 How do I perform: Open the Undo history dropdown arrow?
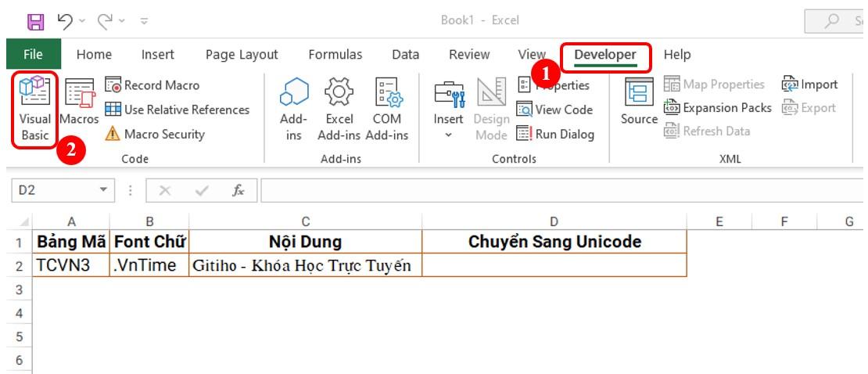point(82,22)
